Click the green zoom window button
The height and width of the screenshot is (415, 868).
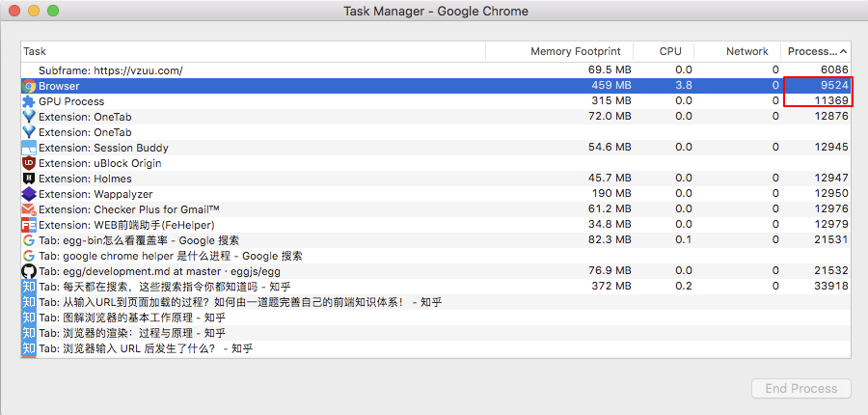pos(53,11)
